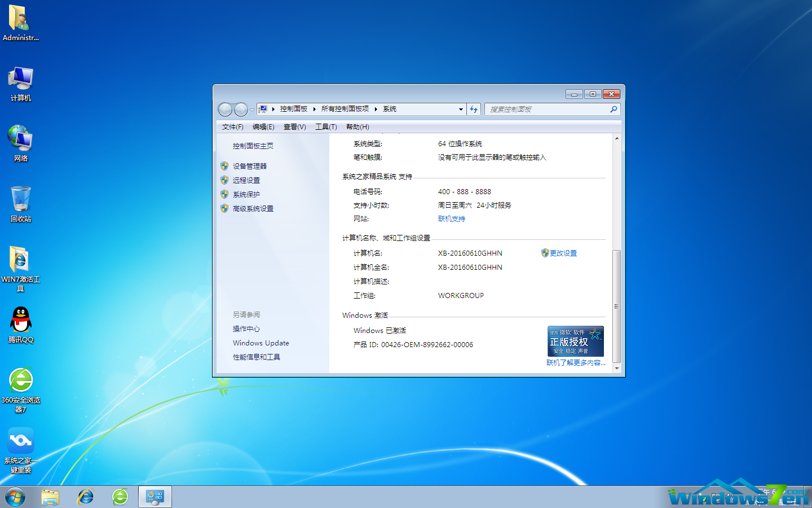812x508 pixels.
Task: Launch 360安全浏览器7
Action: coord(20,379)
